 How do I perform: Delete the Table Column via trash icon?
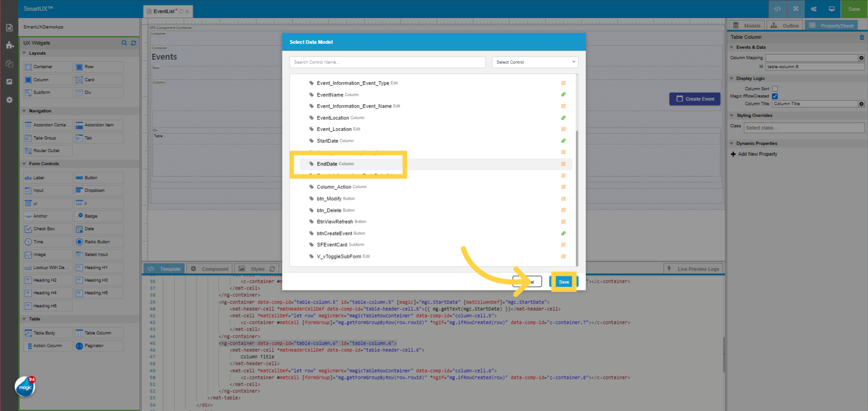pos(862,37)
